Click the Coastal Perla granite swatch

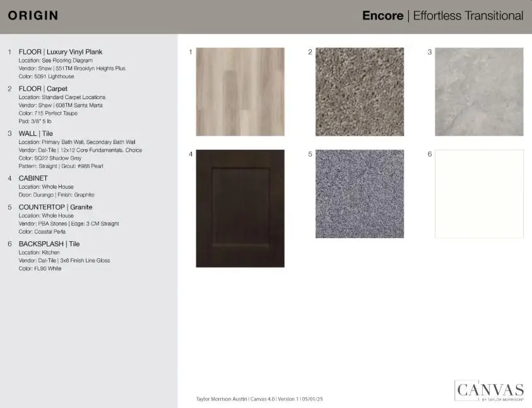[360, 194]
